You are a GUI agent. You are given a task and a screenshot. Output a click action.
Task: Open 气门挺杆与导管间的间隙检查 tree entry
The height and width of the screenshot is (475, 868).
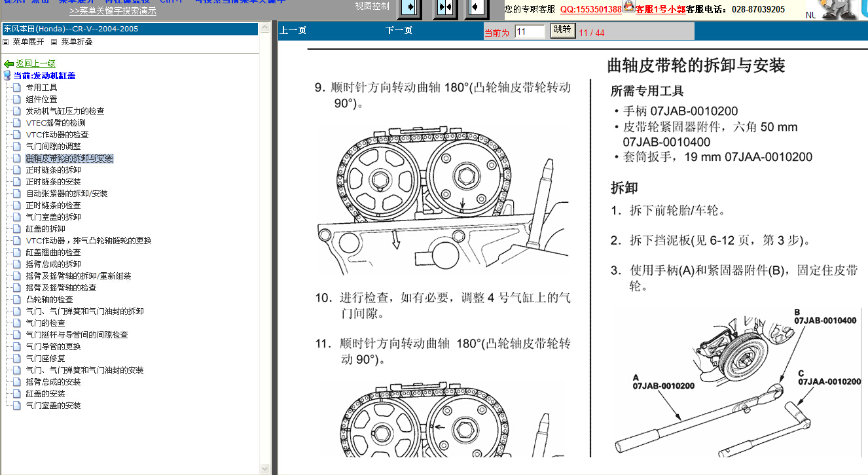(77, 335)
